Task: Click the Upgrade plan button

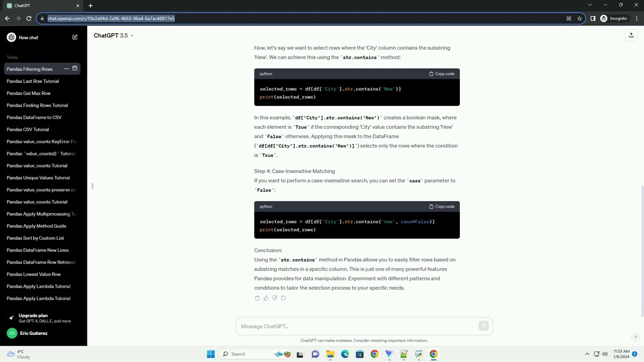Action: coord(43,318)
